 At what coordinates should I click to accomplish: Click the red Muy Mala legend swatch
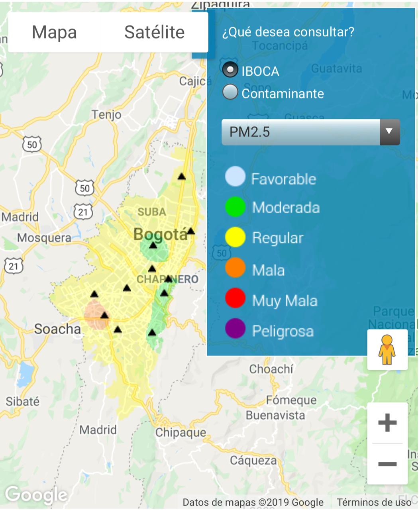235,298
